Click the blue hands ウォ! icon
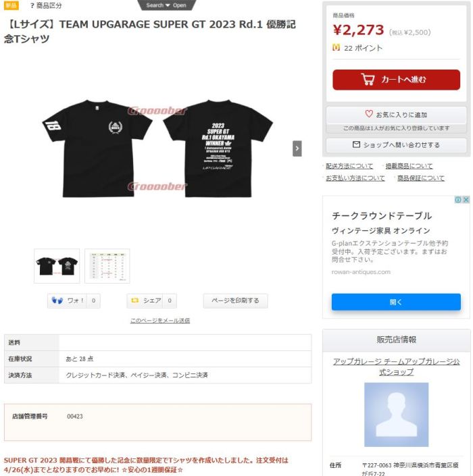473x476 pixels. (57, 300)
